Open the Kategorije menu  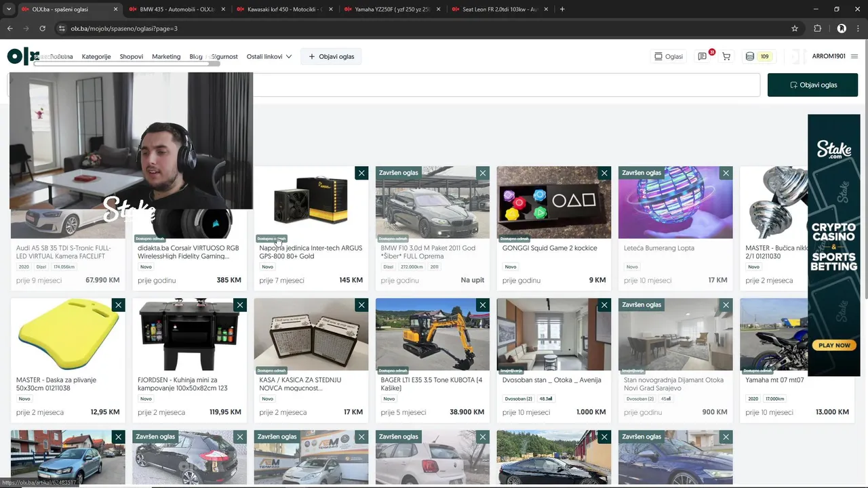96,56
